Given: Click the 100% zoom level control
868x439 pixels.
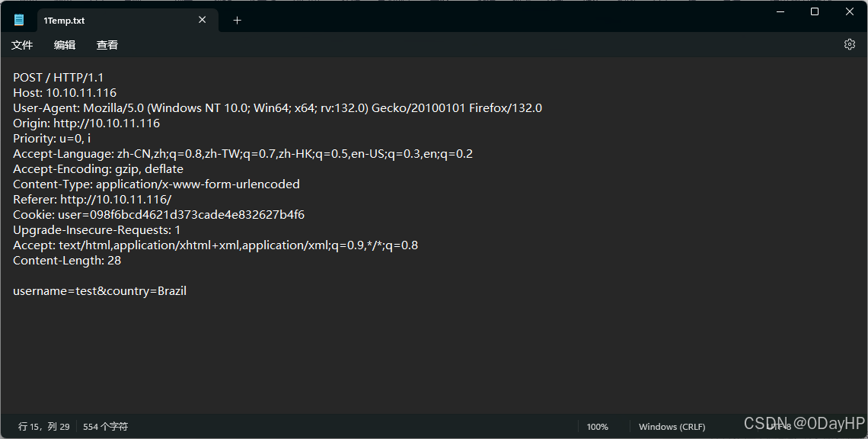Looking at the screenshot, I should 598,426.
